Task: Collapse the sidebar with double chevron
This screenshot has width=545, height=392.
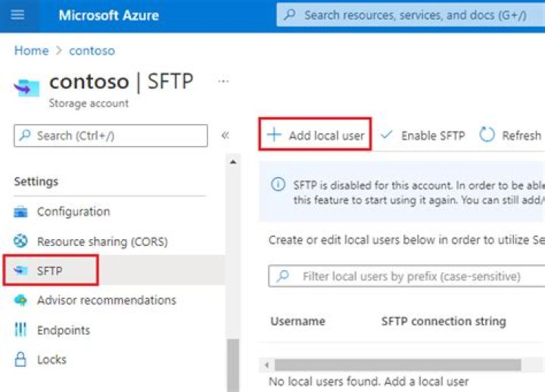Action: click(x=226, y=135)
